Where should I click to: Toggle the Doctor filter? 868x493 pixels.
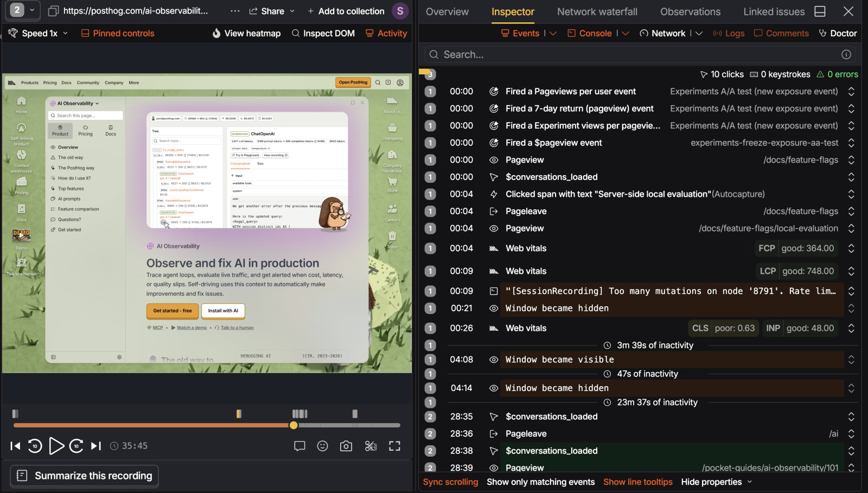[838, 33]
